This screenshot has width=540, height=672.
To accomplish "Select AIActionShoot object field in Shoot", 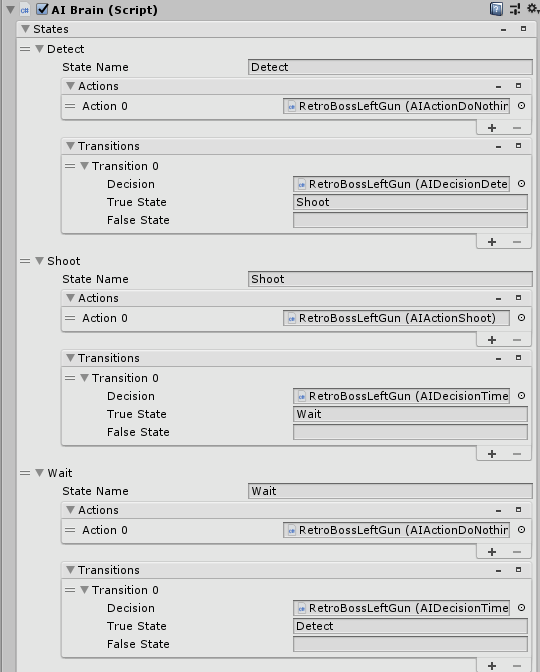I will [396, 318].
